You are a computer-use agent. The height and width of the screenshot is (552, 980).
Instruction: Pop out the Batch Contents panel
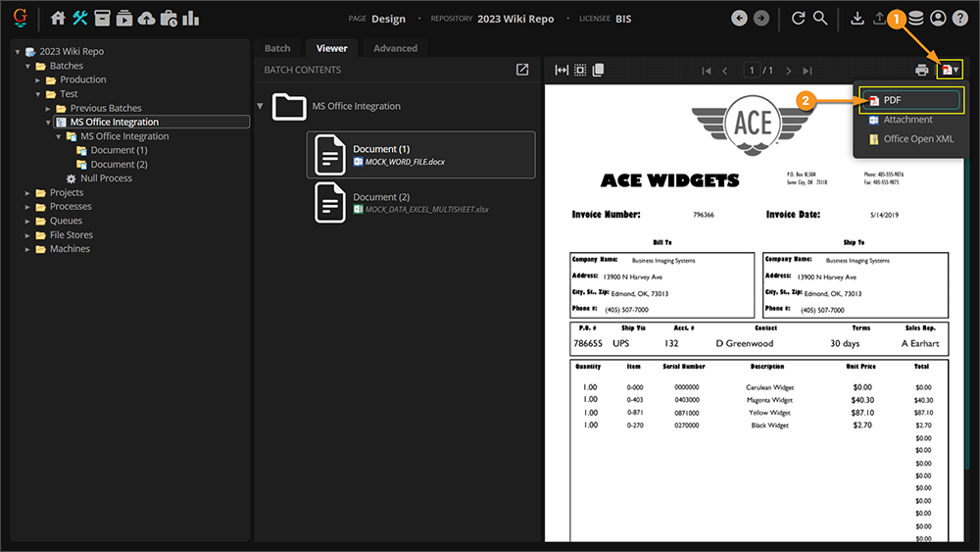pos(522,70)
